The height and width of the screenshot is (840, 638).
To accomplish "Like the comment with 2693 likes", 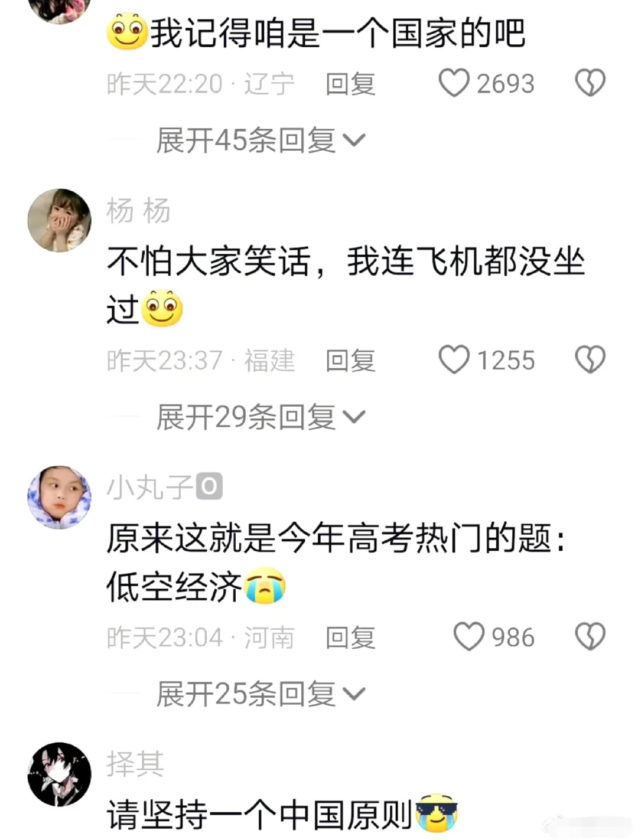I will [454, 83].
